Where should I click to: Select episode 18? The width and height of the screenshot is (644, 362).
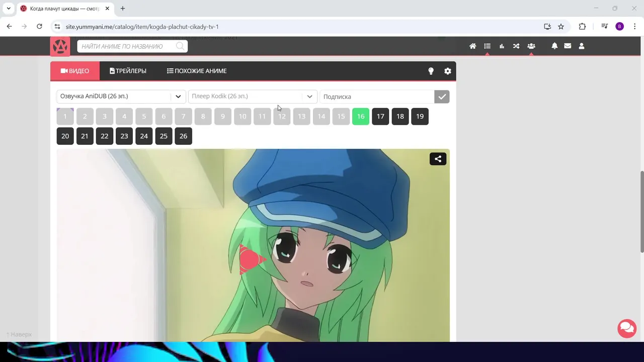[400, 116]
